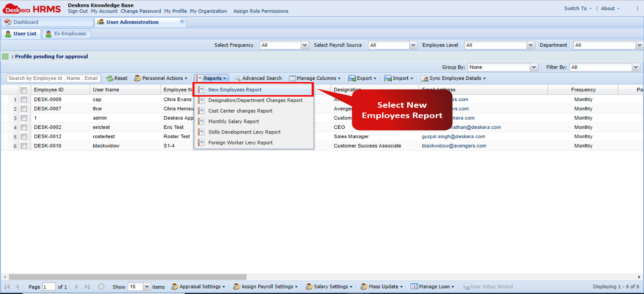Click the horizontal scrollbar thumb
This screenshot has width=644, height=294.
pos(127,277)
